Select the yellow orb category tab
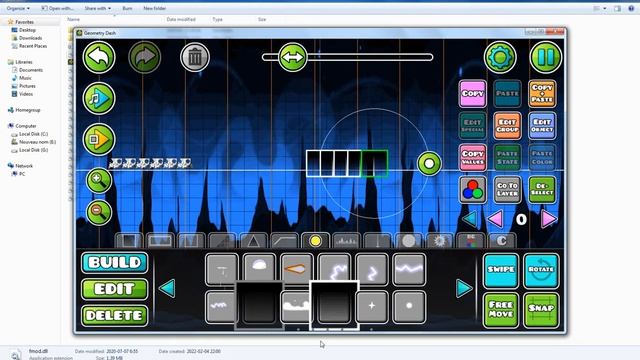Screen dimensions: 640x360 click(315, 241)
